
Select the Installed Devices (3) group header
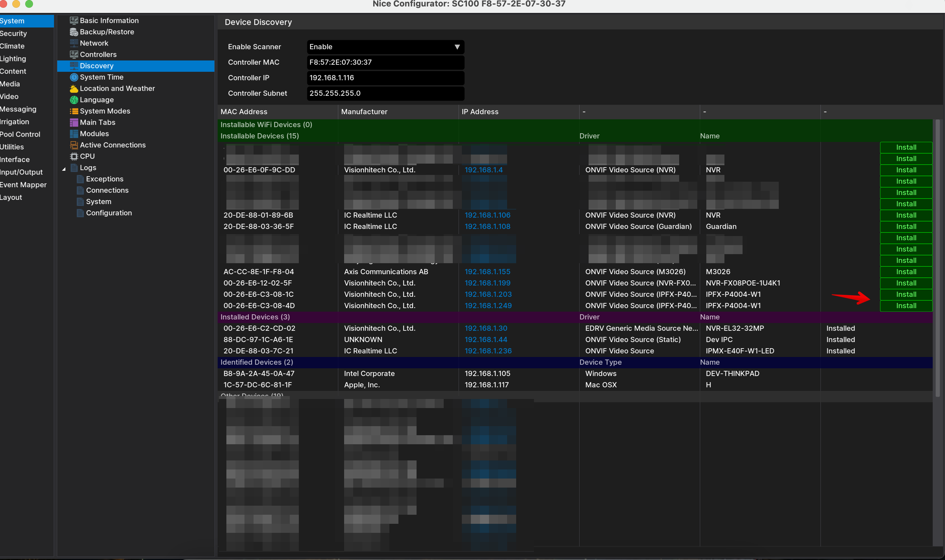point(575,317)
